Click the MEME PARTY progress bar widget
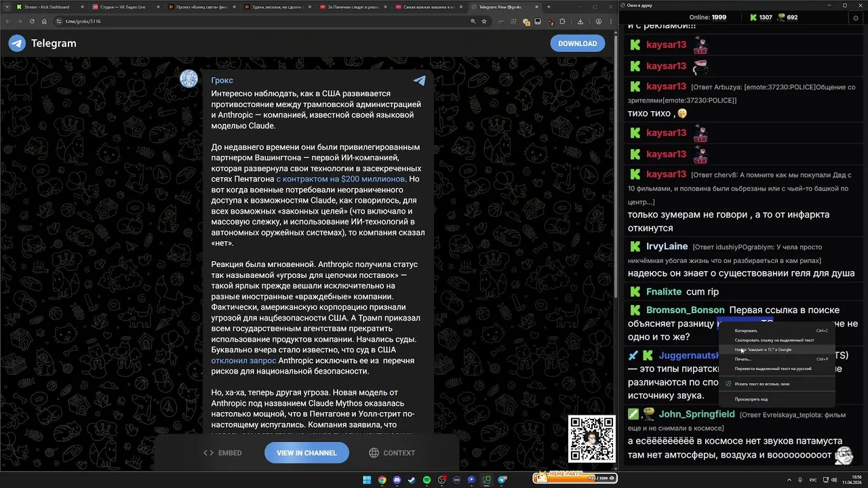 (574, 477)
